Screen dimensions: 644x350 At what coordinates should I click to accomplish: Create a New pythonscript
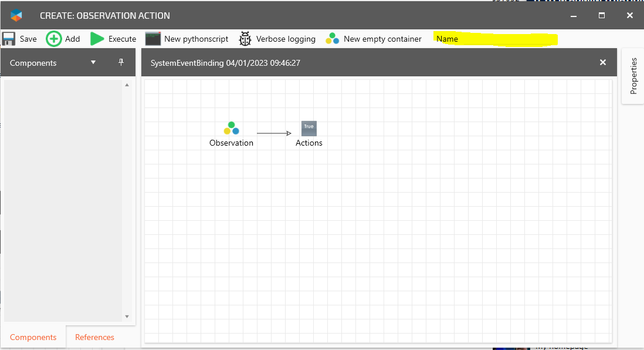153,39
